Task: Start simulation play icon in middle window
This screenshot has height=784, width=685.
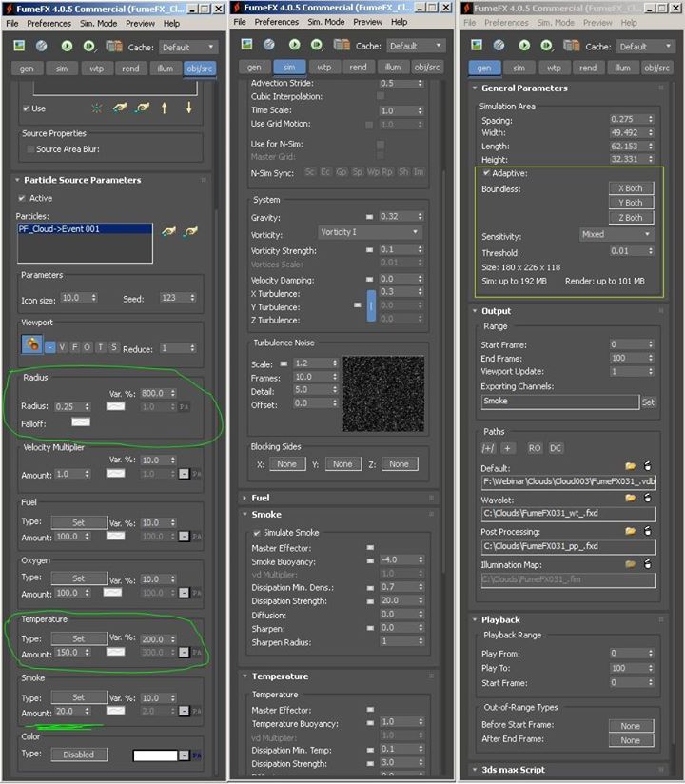Action: (295, 45)
